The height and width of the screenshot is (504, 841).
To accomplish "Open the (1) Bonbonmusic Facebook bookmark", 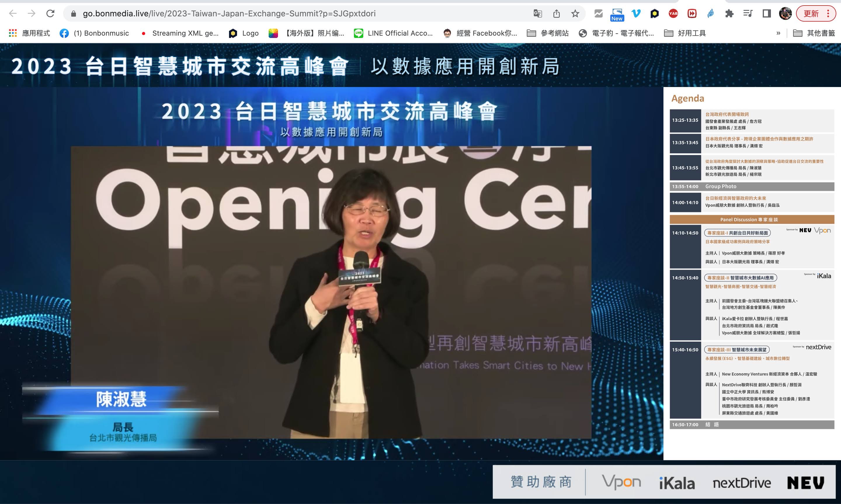I will click(x=94, y=33).
